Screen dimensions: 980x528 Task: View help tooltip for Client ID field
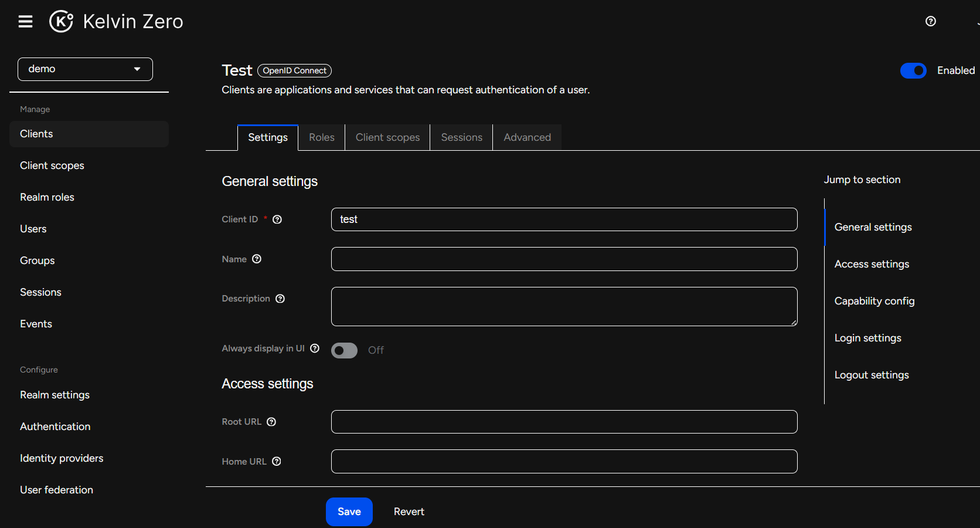click(277, 219)
